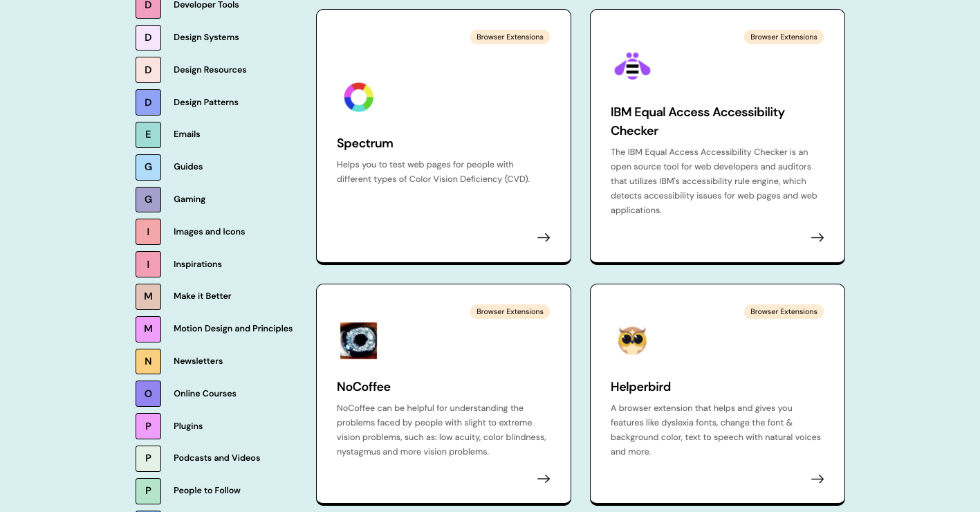The height and width of the screenshot is (512, 980).
Task: Click Browser Extensions tag on Helperbird card
Action: (784, 312)
